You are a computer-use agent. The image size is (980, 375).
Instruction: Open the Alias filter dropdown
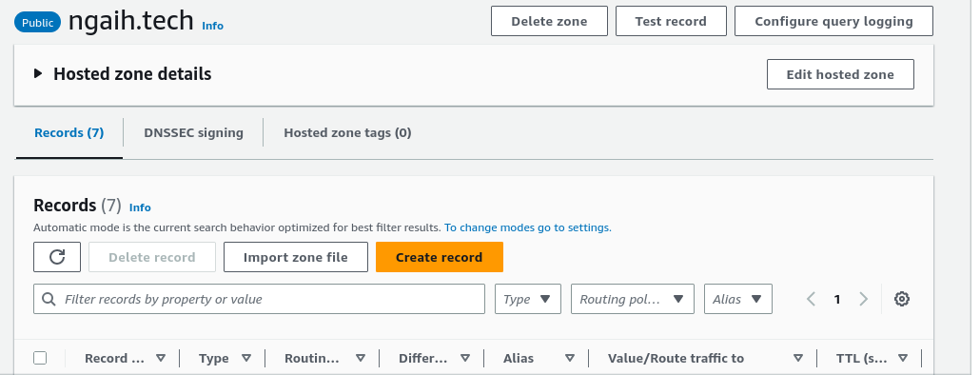pos(738,299)
